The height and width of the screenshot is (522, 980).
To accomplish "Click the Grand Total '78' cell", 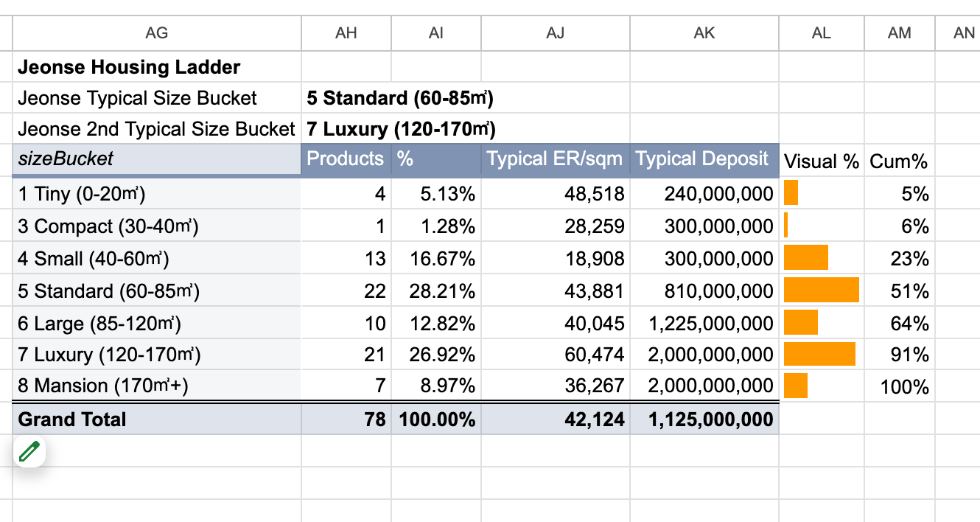I will 346,420.
